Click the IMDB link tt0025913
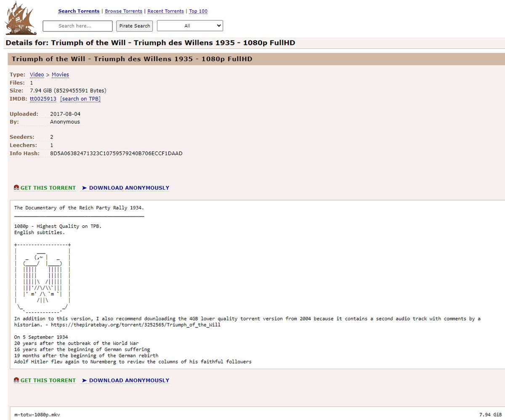The width and height of the screenshot is (505, 420). (43, 99)
